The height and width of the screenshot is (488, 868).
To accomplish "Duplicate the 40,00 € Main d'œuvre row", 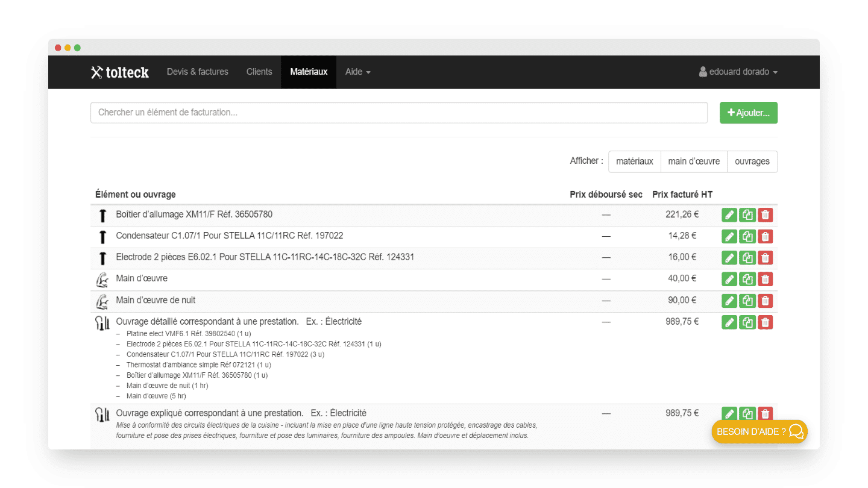I will tap(747, 279).
